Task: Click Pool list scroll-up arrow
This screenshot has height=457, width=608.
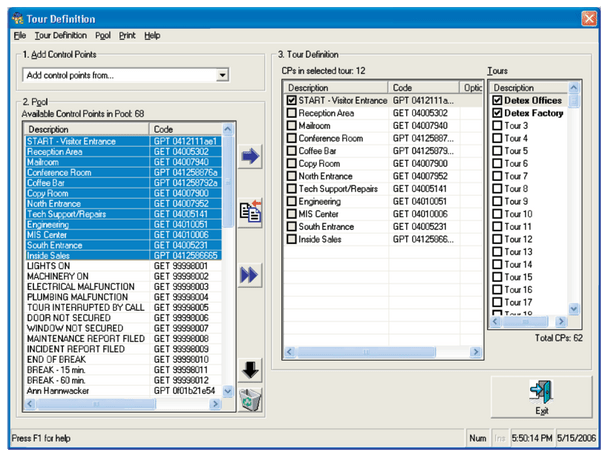Action: (228, 129)
